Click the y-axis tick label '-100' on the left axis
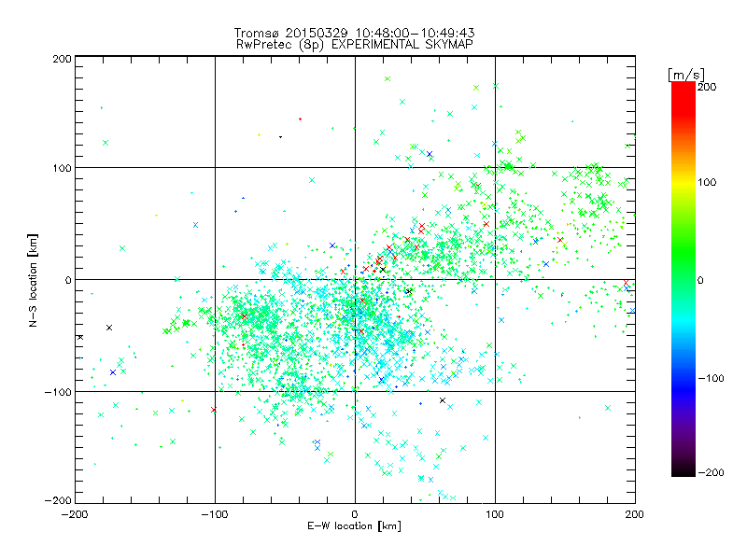The image size is (747, 560). 58,392
